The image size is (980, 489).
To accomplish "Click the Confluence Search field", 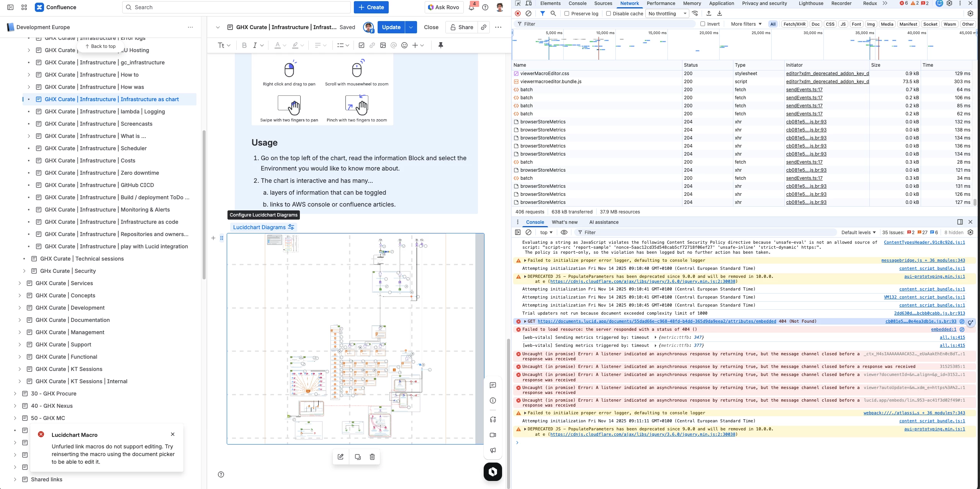I will click(236, 7).
